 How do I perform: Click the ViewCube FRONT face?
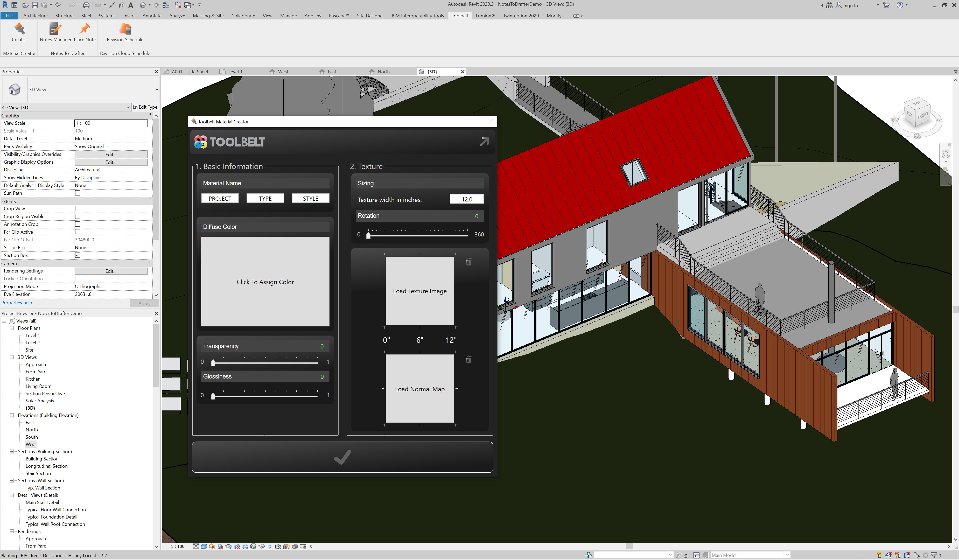(922, 116)
